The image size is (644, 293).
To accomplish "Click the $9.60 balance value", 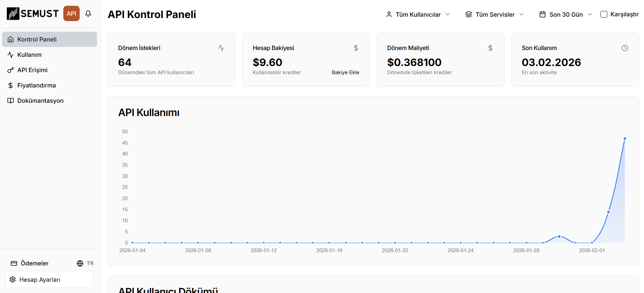I will [268, 62].
